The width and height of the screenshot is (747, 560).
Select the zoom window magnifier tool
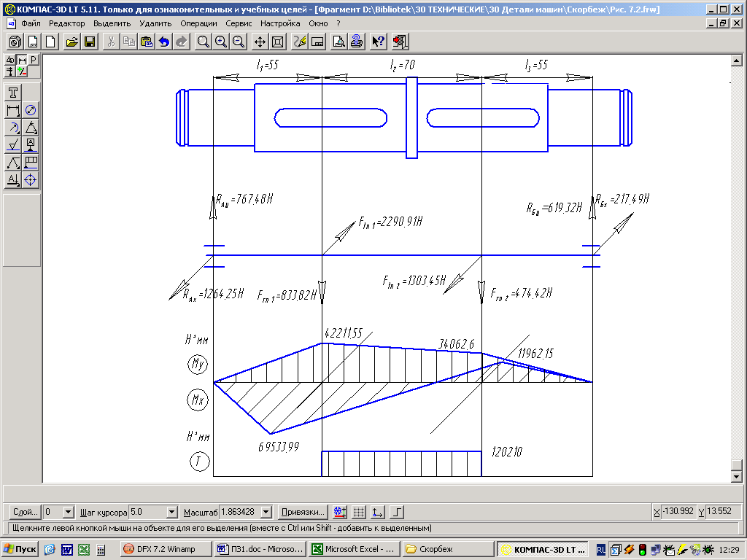coord(204,42)
